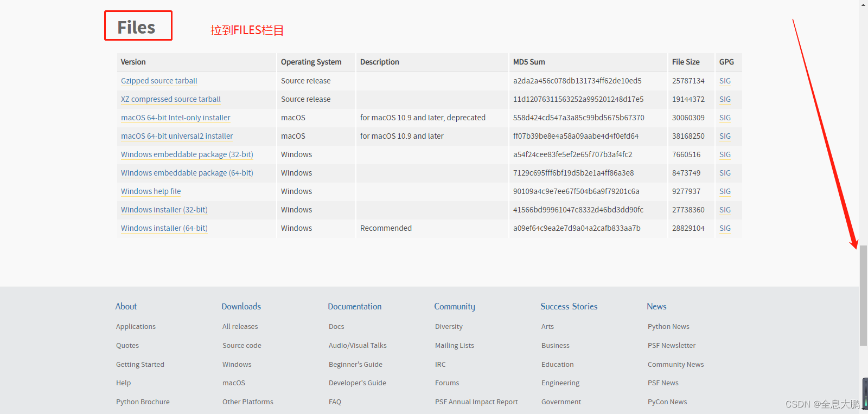Download Windows installer (32-bit)
868x414 pixels.
(x=164, y=210)
